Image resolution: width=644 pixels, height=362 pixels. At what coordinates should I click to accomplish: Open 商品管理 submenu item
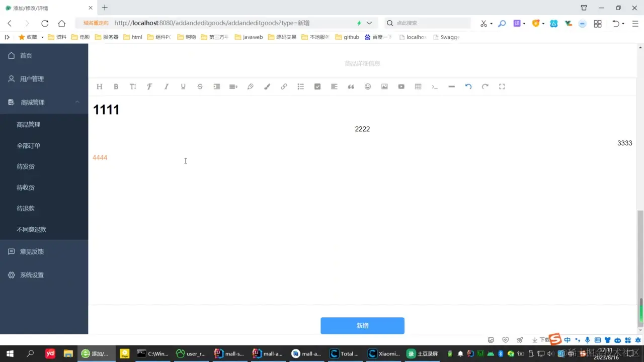pyautogui.click(x=44, y=125)
